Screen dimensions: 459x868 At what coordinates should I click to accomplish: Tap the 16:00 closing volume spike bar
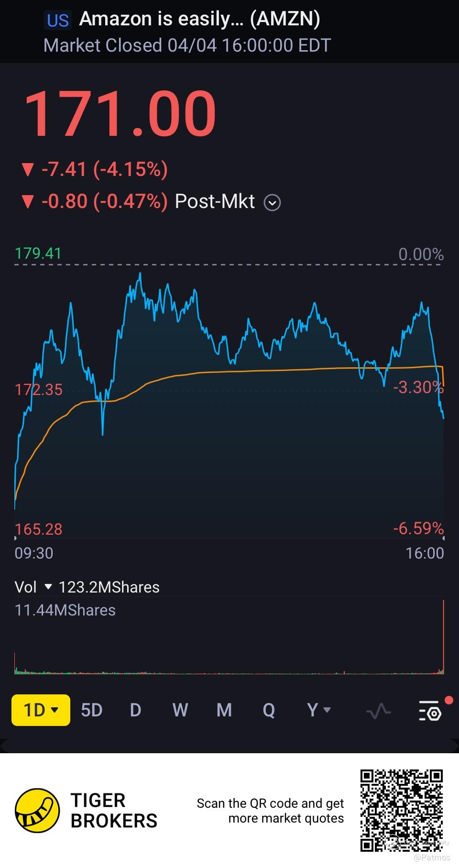pyautogui.click(x=443, y=637)
